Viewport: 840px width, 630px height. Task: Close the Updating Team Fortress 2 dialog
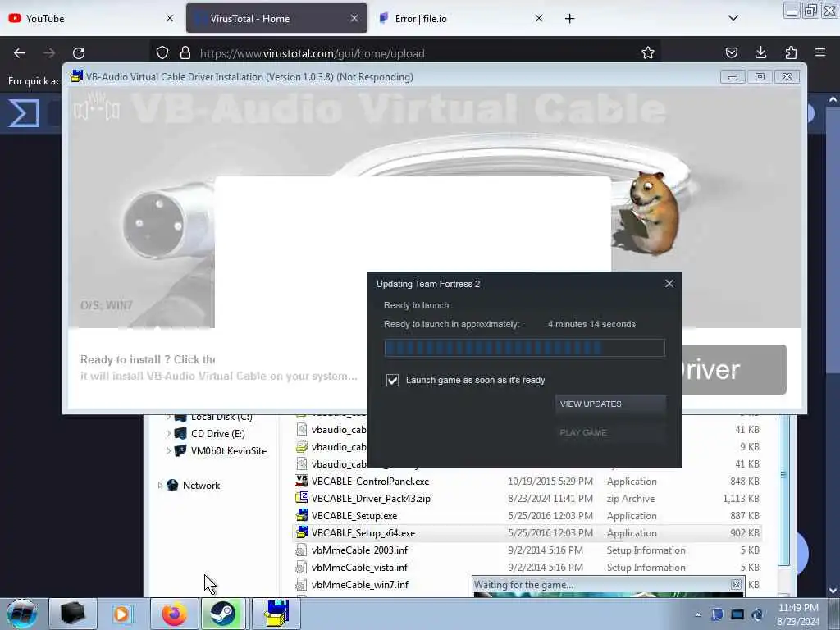[669, 283]
